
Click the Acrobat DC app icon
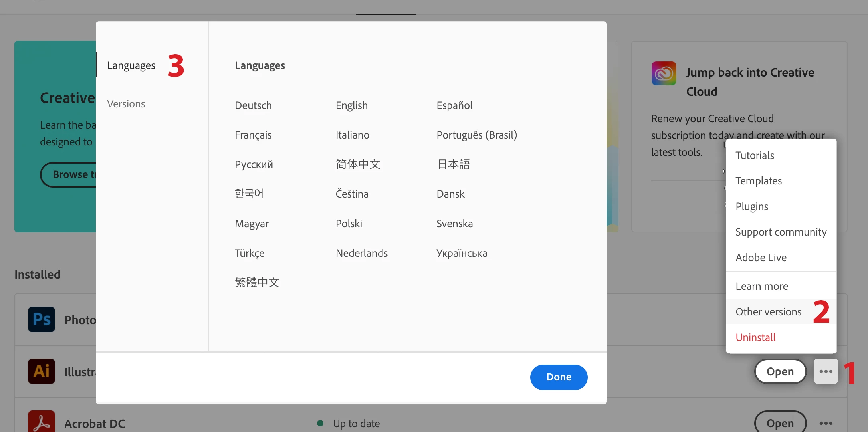click(42, 422)
